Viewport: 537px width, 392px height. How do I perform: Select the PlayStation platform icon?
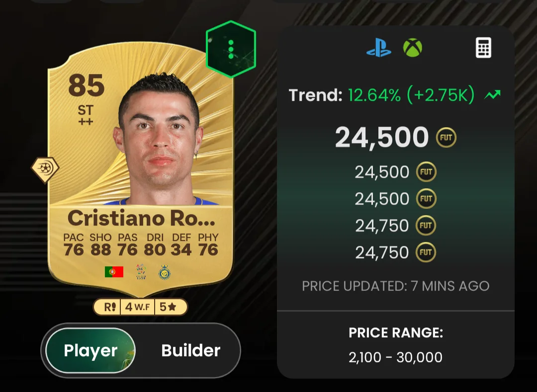tap(379, 48)
